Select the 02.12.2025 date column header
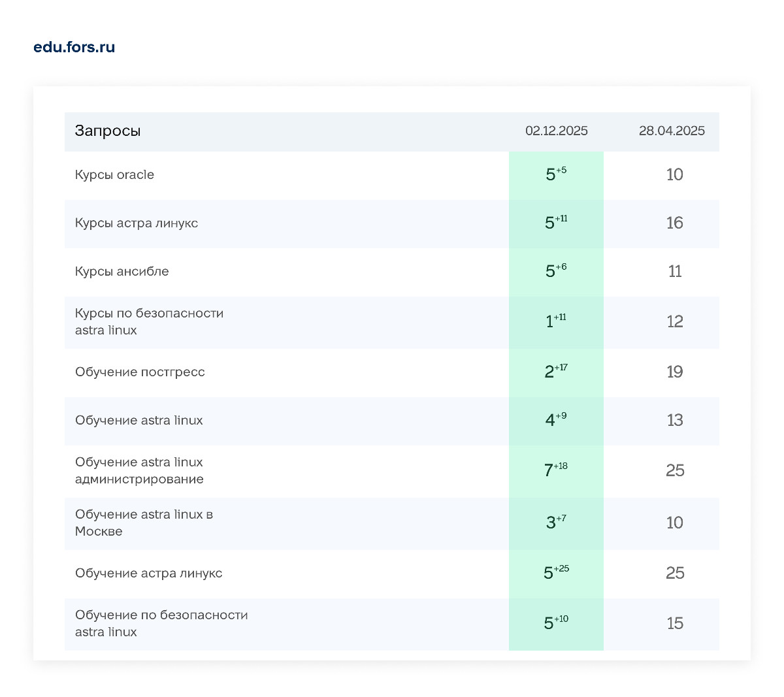Image resolution: width=784 pixels, height=697 pixels. pyautogui.click(x=556, y=131)
